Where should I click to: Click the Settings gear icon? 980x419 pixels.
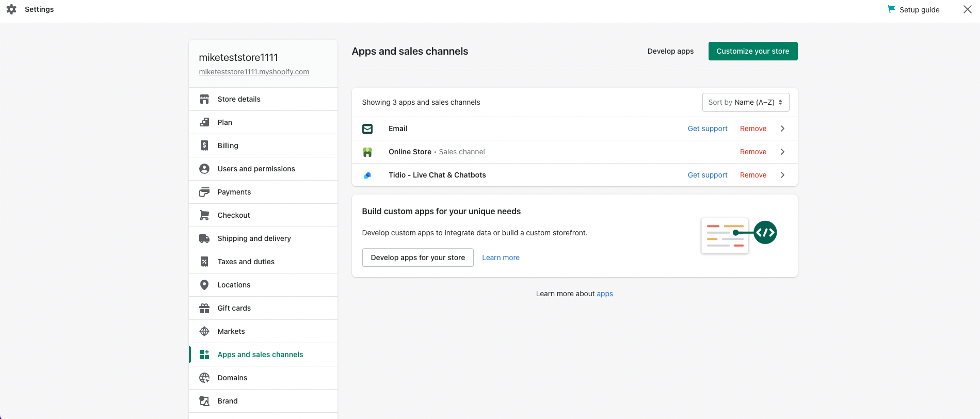coord(11,9)
